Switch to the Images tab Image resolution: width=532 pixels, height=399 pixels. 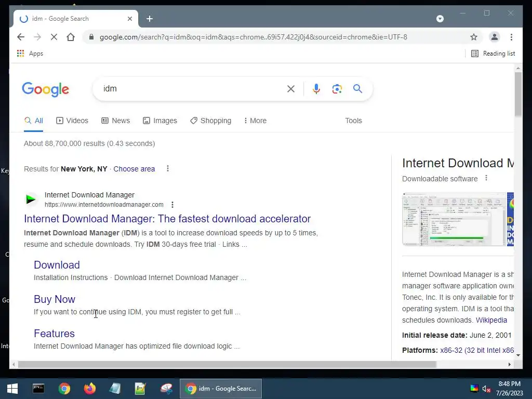tap(160, 121)
